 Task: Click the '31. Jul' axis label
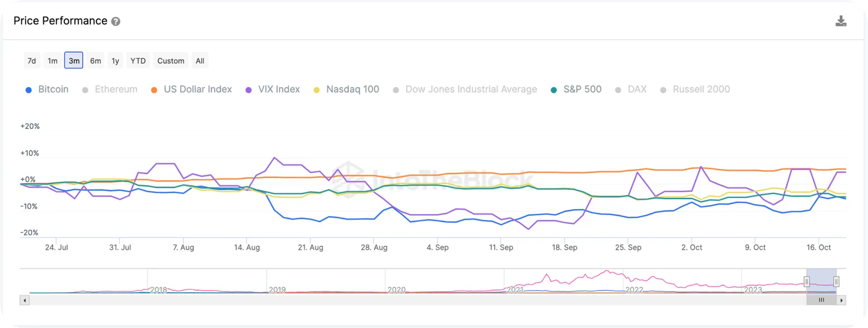pos(120,248)
